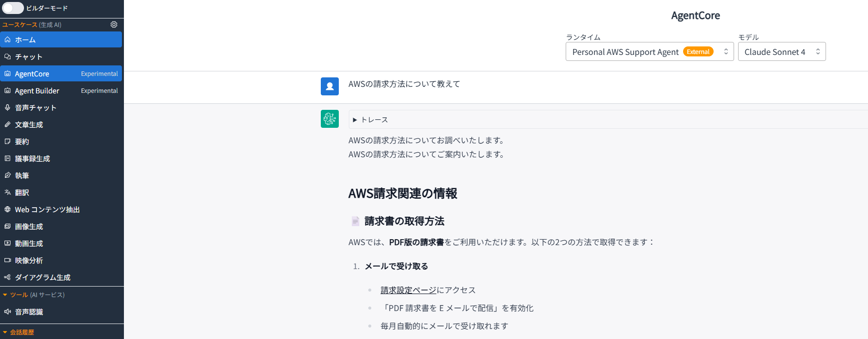Click the runtime dropdown chevron arrows

(x=726, y=51)
